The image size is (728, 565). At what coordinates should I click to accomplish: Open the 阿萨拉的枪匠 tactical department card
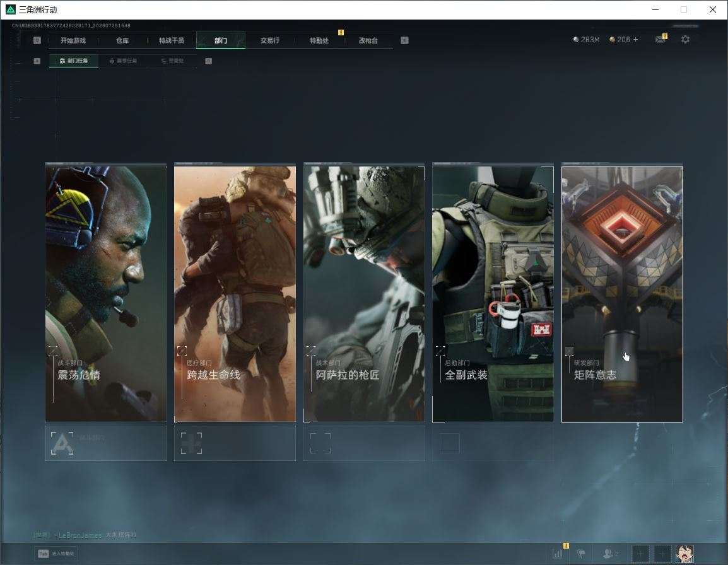364,293
